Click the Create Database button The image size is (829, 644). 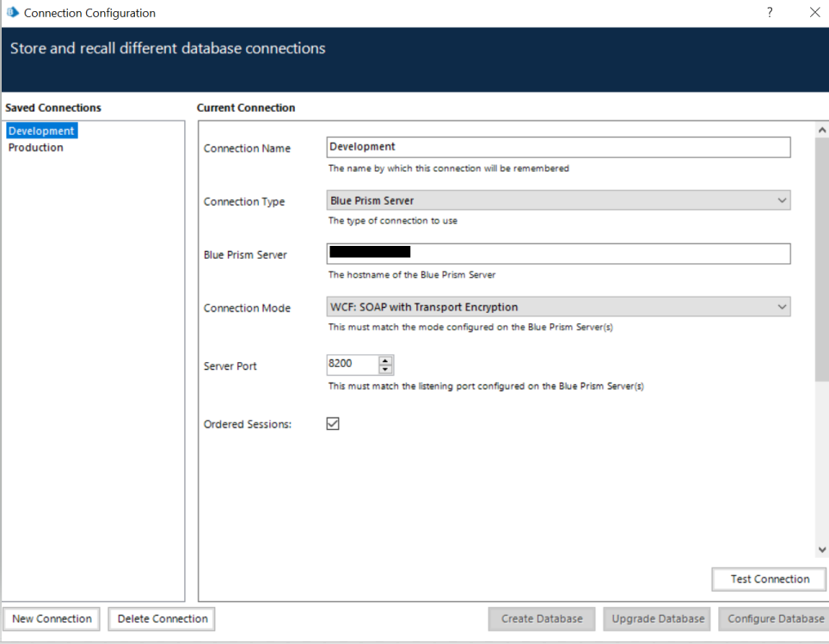pyautogui.click(x=542, y=619)
